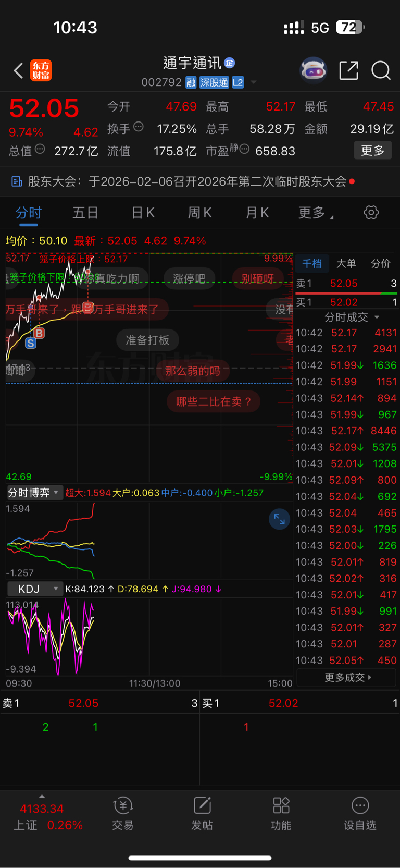The image size is (400, 868).
Task: Expand the 上证 index bar arrow
Action: [x=42, y=797]
